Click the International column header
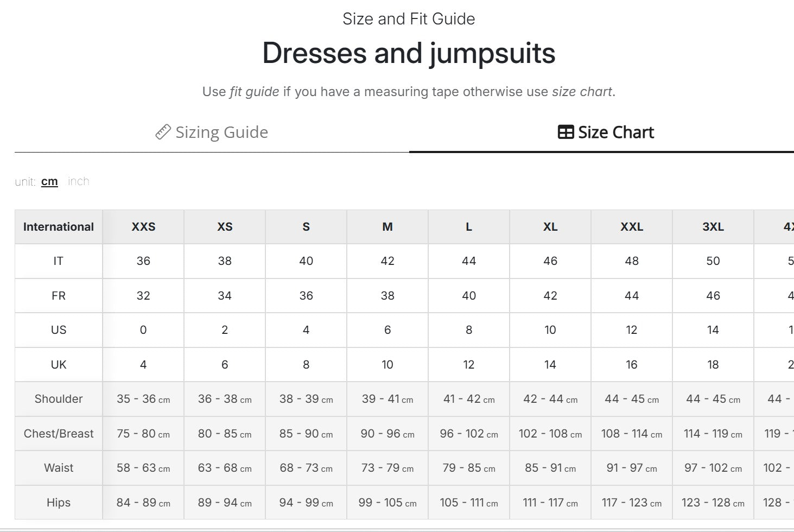Screen dimensions: 794x532 click(59, 227)
